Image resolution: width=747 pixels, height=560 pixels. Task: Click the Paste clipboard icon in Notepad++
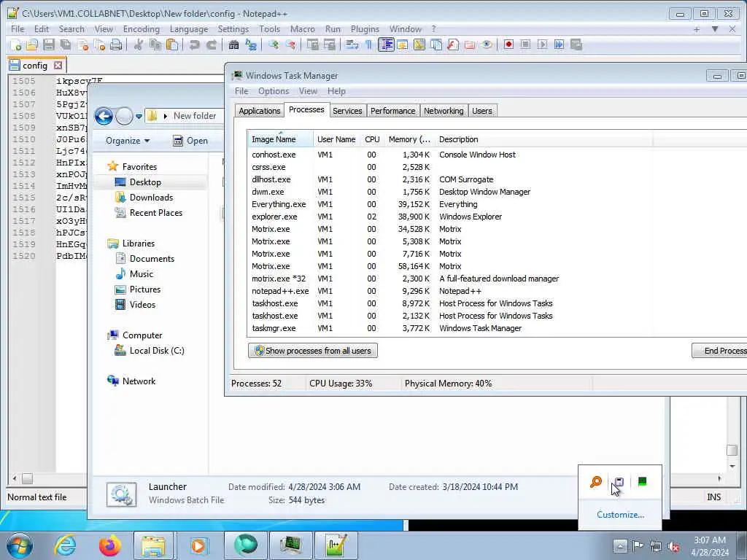coord(172,44)
